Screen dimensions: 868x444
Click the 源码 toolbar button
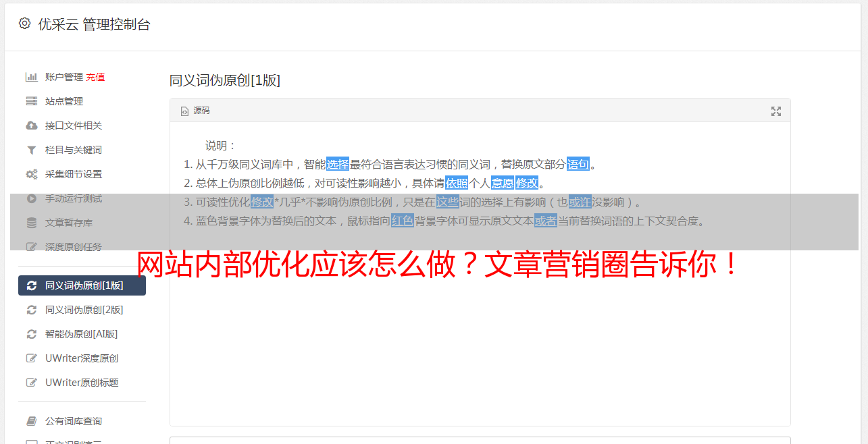pyautogui.click(x=195, y=111)
